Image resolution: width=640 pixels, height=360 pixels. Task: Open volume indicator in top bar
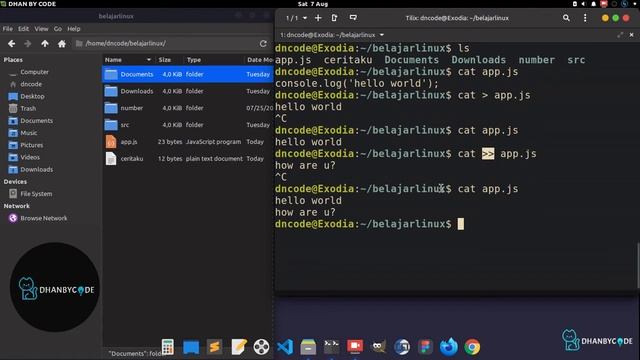(x=584, y=4)
